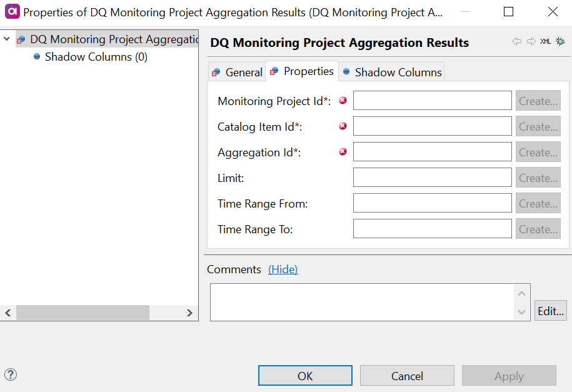572x392 pixels.
Task: Click the back navigation arrow icon
Action: (517, 41)
